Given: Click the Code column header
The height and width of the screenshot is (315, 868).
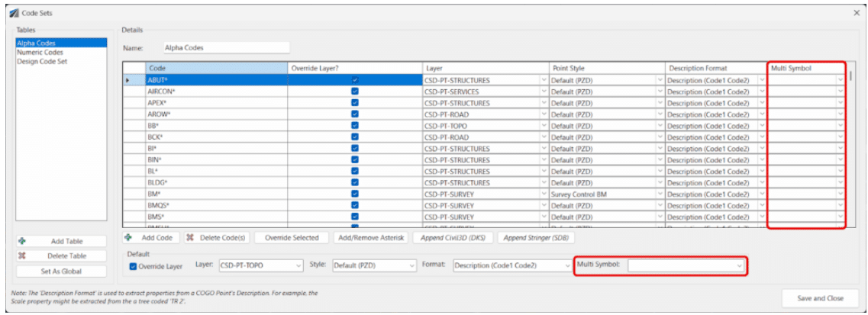Looking at the screenshot, I should tap(217, 68).
